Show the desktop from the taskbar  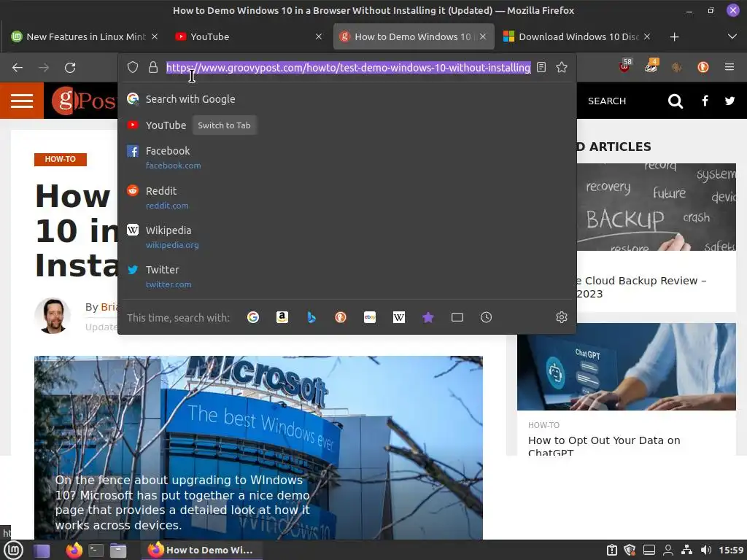point(42,551)
